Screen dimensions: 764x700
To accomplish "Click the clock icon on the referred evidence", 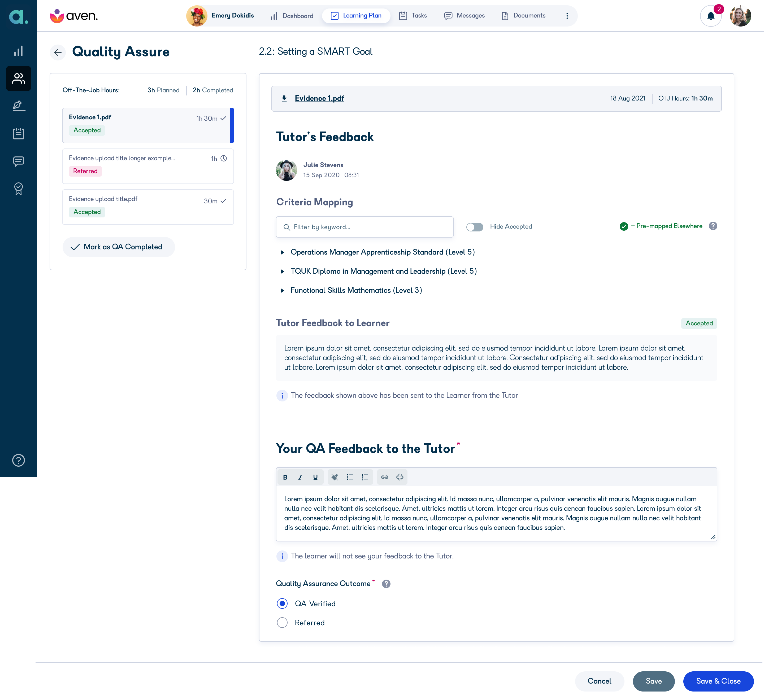I will click(x=224, y=158).
